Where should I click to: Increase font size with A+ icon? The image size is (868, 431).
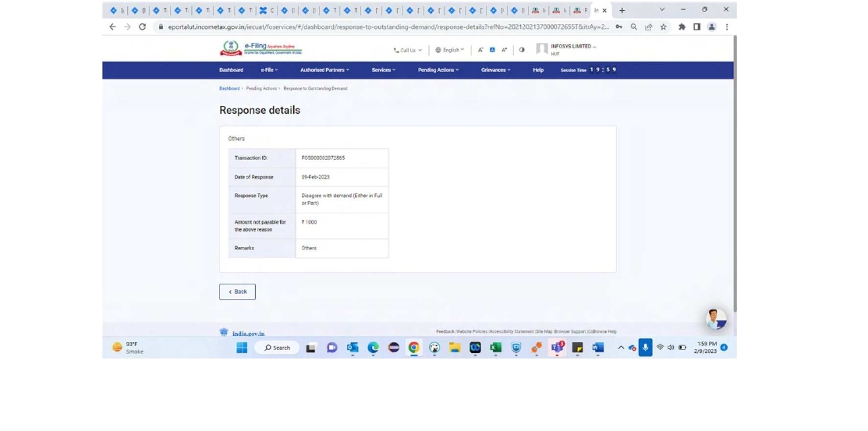(504, 50)
